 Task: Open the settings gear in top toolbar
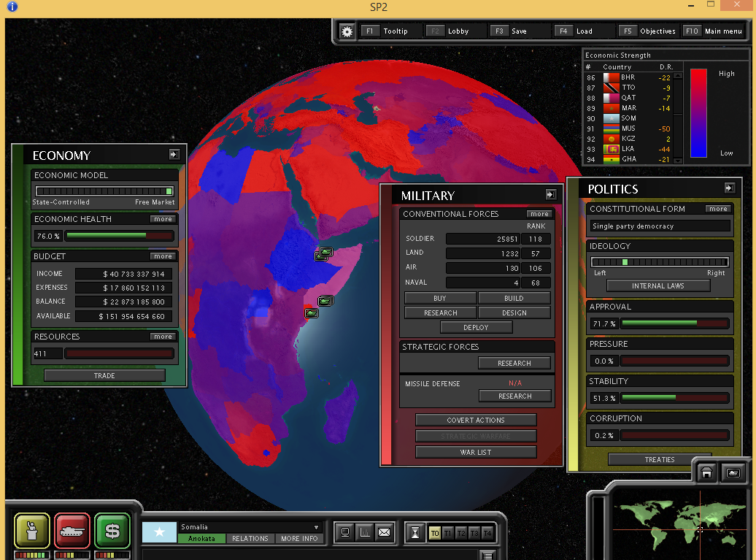347,31
